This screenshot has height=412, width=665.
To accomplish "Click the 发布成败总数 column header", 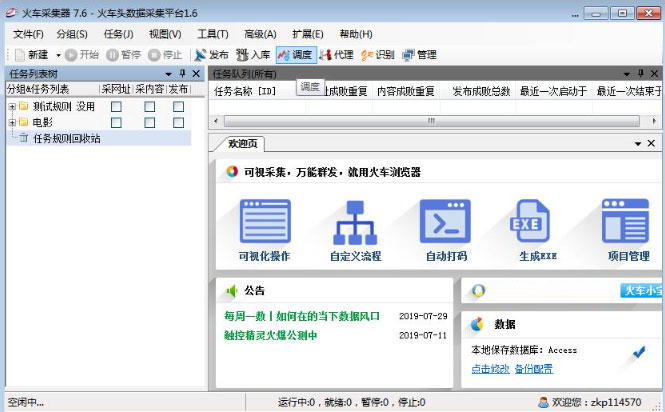I will [481, 91].
